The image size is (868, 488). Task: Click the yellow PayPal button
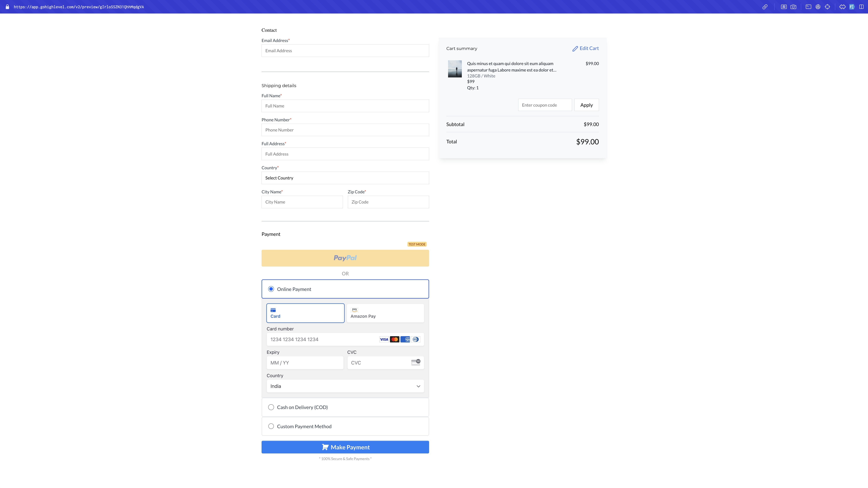point(345,258)
